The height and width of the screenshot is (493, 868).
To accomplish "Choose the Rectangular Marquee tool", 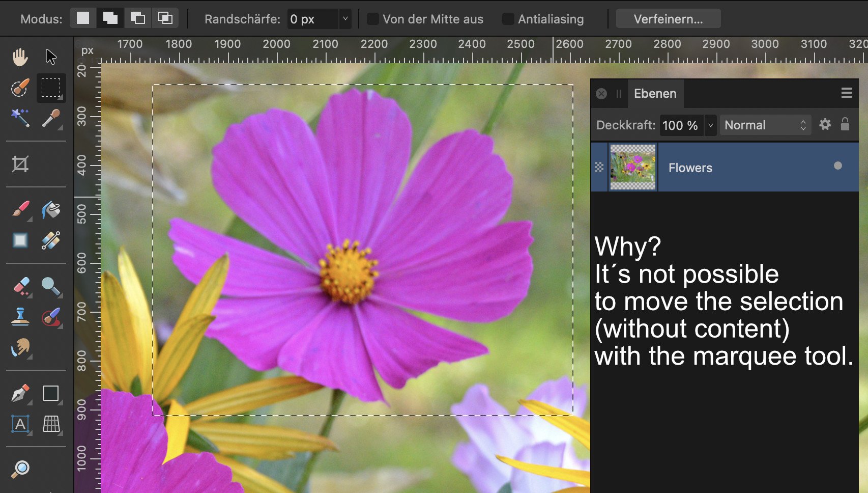I will (x=51, y=88).
